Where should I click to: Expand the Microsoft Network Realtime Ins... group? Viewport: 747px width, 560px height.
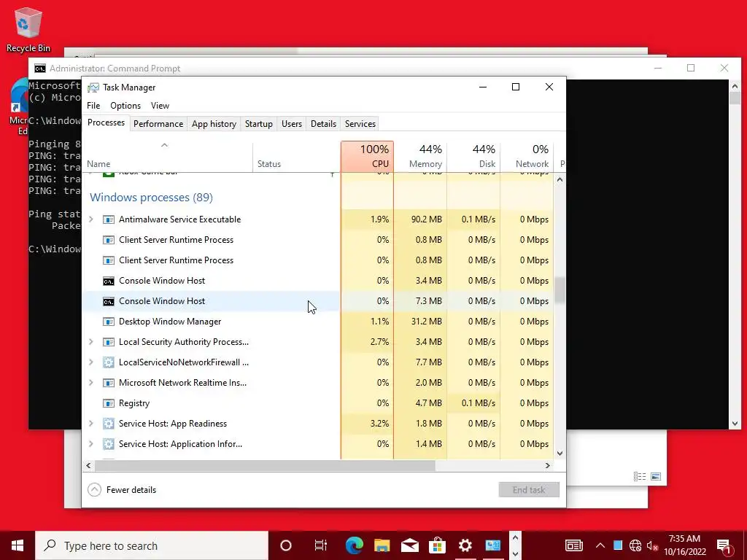pos(91,383)
